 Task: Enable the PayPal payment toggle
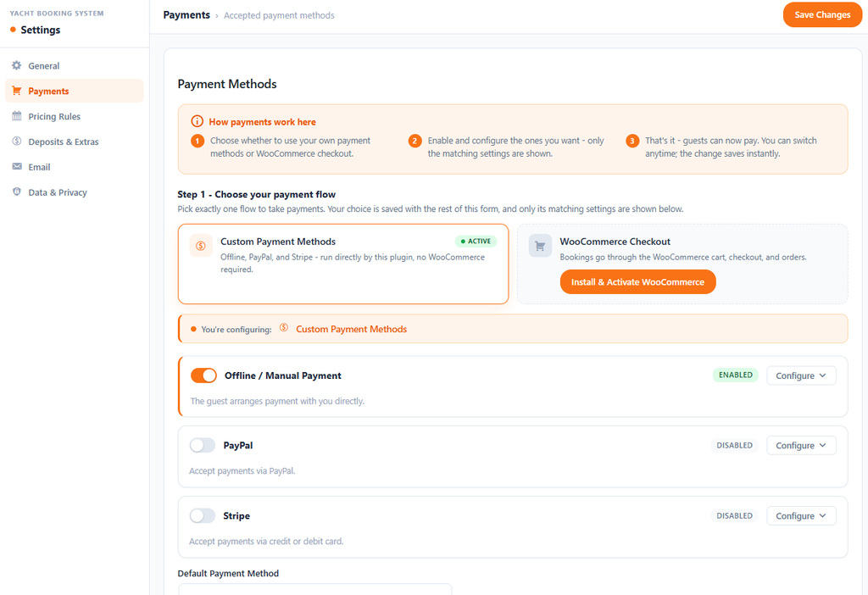tap(202, 445)
